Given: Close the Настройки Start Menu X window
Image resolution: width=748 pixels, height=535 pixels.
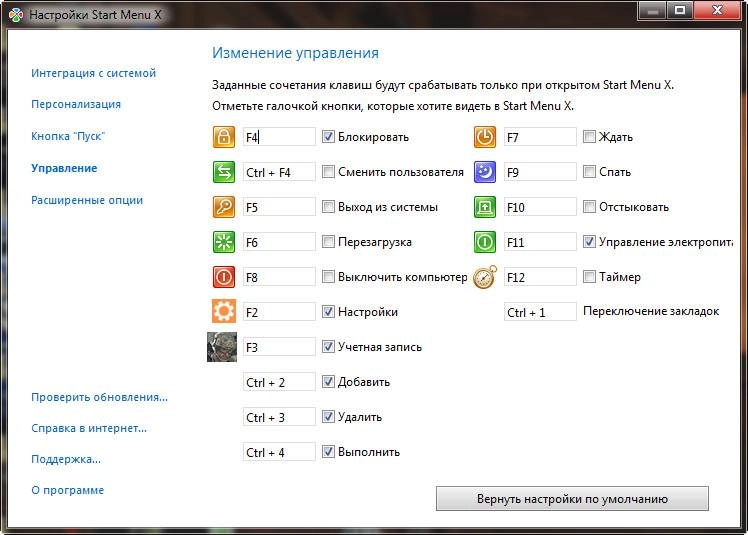Looking at the screenshot, I should coord(717,10).
